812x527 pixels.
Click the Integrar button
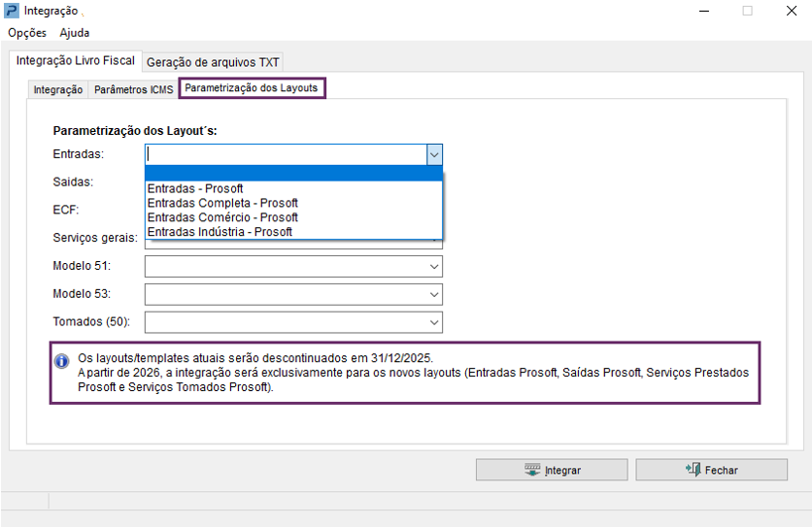(x=552, y=470)
